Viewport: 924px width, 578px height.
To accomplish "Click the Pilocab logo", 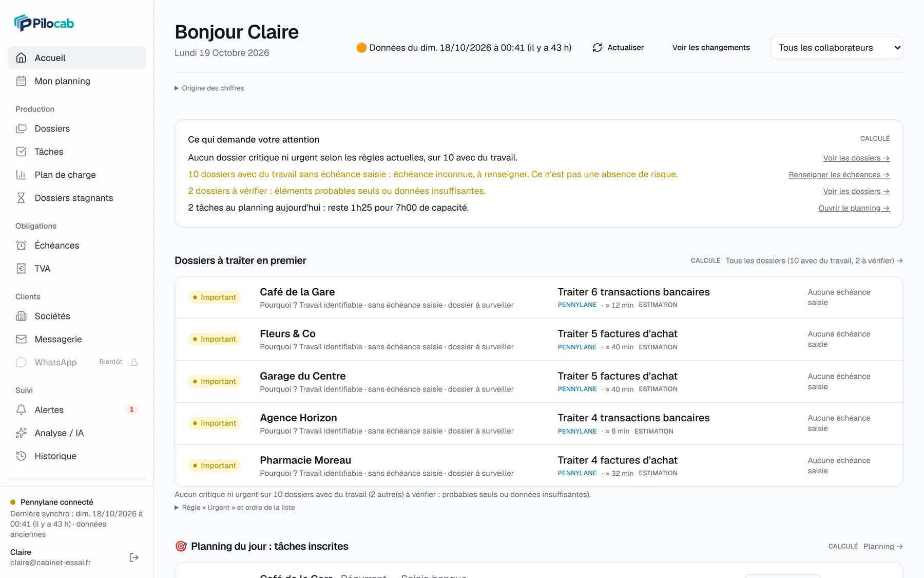I will [44, 23].
